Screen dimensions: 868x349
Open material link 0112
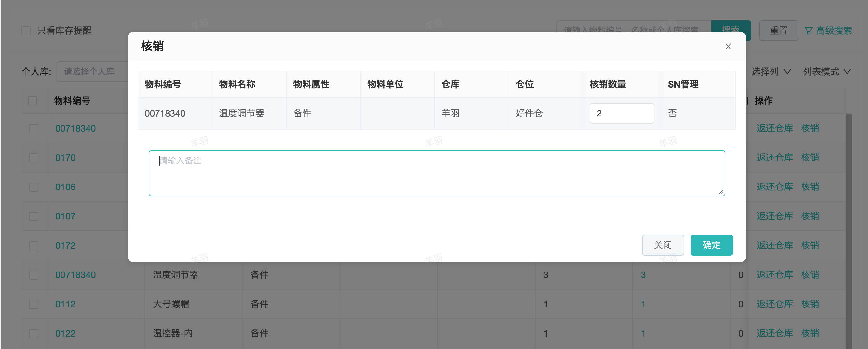[x=65, y=304]
